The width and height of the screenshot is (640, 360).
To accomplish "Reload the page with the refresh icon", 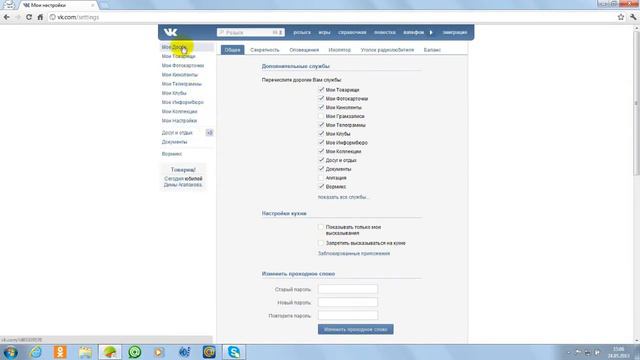I will click(x=29, y=17).
